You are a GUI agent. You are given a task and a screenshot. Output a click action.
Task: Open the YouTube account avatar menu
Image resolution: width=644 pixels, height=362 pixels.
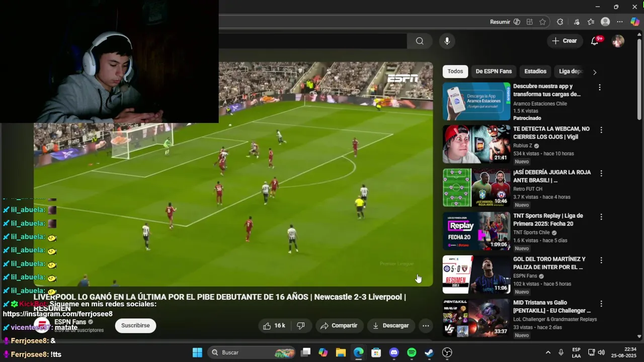coord(618,41)
